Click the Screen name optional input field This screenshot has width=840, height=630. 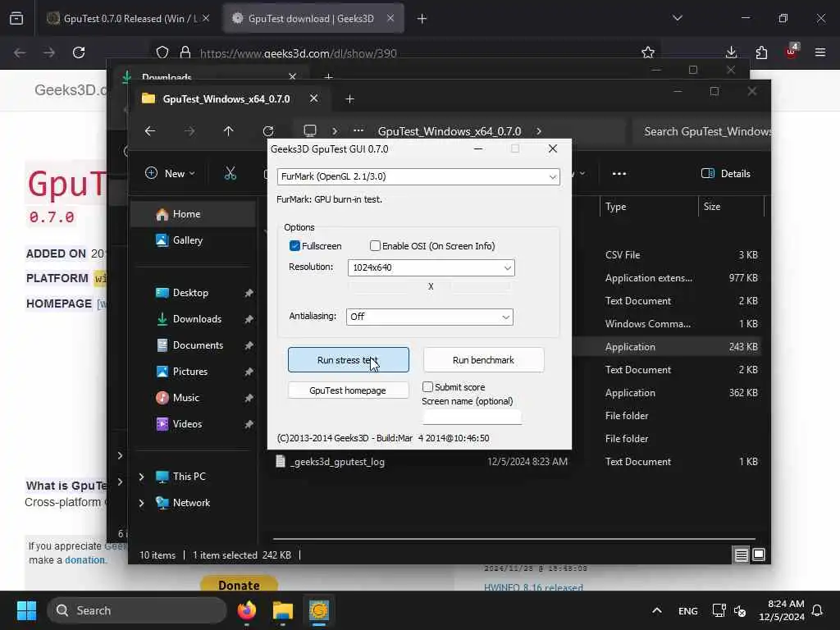(x=472, y=417)
